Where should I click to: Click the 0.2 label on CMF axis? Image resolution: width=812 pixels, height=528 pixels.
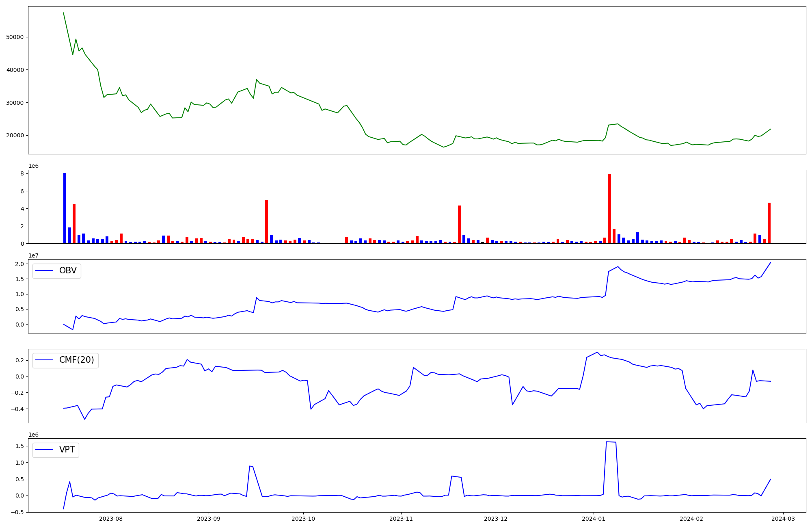[x=19, y=360]
